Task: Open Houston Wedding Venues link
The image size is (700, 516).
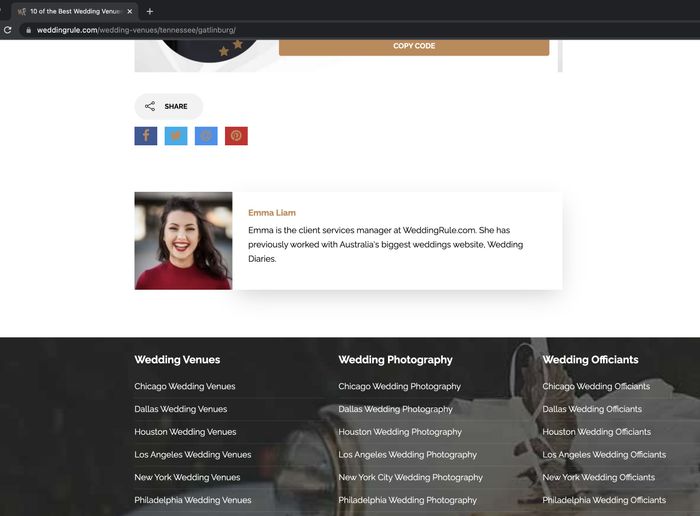Action: [x=185, y=432]
